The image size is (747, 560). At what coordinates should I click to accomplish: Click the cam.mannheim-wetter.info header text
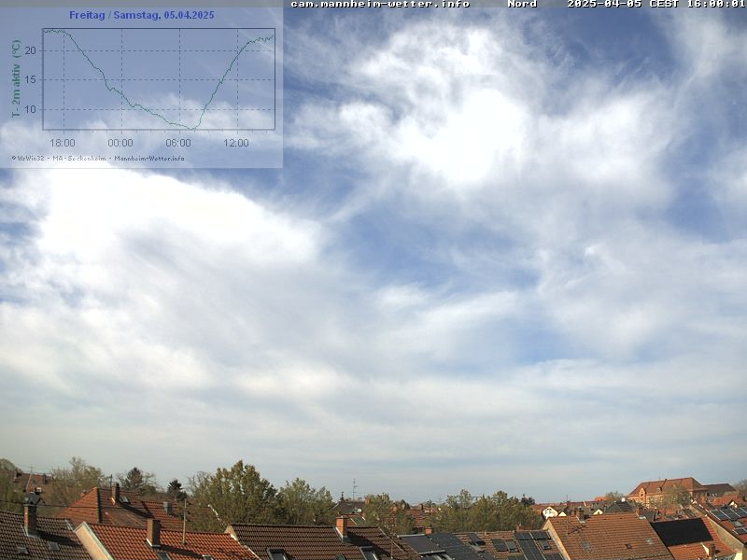pos(380,4)
